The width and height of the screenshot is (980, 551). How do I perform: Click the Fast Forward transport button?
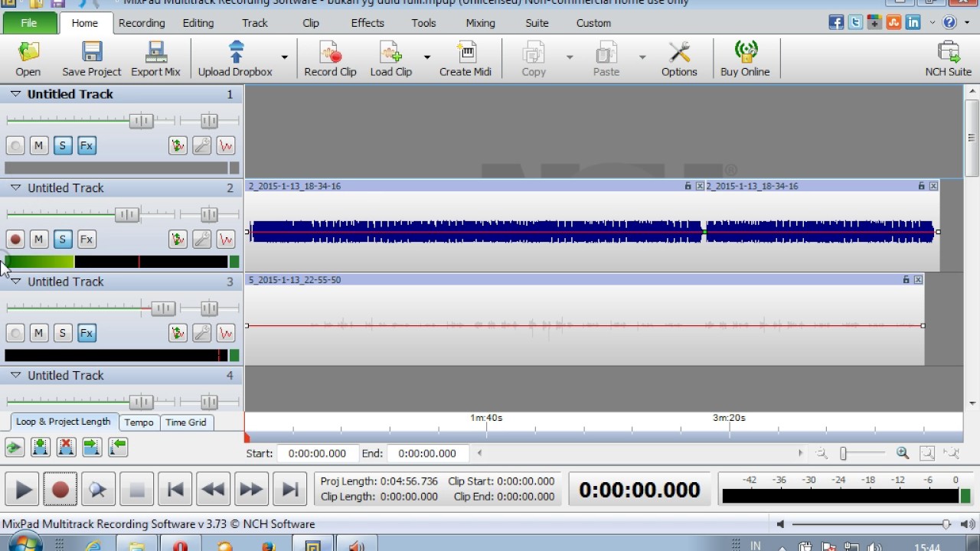tap(251, 490)
